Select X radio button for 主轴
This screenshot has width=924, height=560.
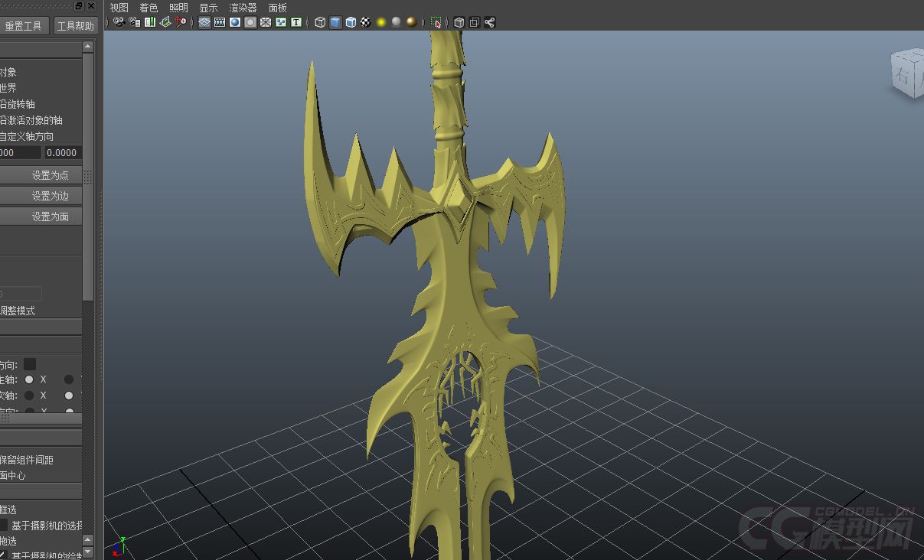pos(29,379)
